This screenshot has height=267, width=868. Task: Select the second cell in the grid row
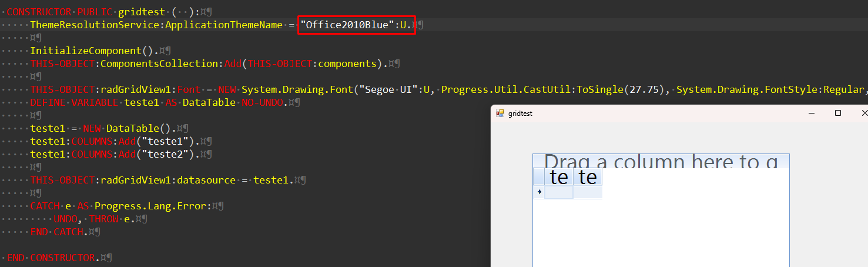pyautogui.click(x=588, y=192)
